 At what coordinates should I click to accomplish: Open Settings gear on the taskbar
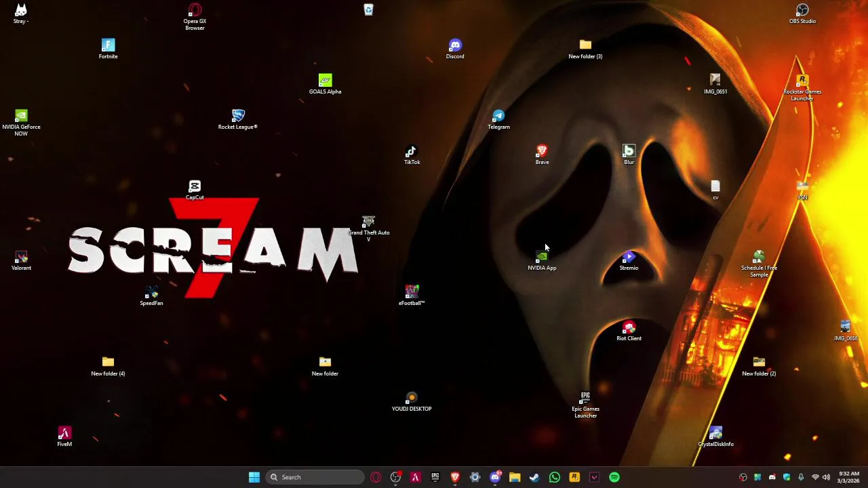(475, 477)
